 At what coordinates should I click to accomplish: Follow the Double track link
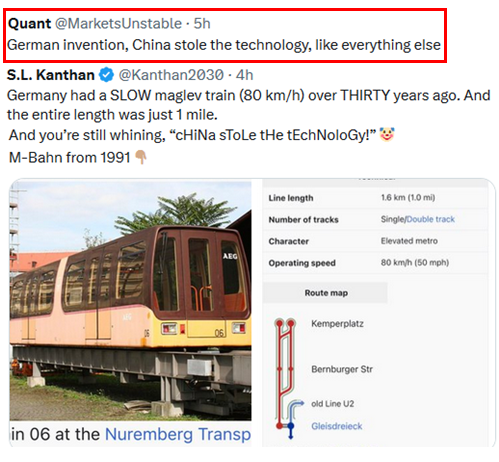(431, 219)
